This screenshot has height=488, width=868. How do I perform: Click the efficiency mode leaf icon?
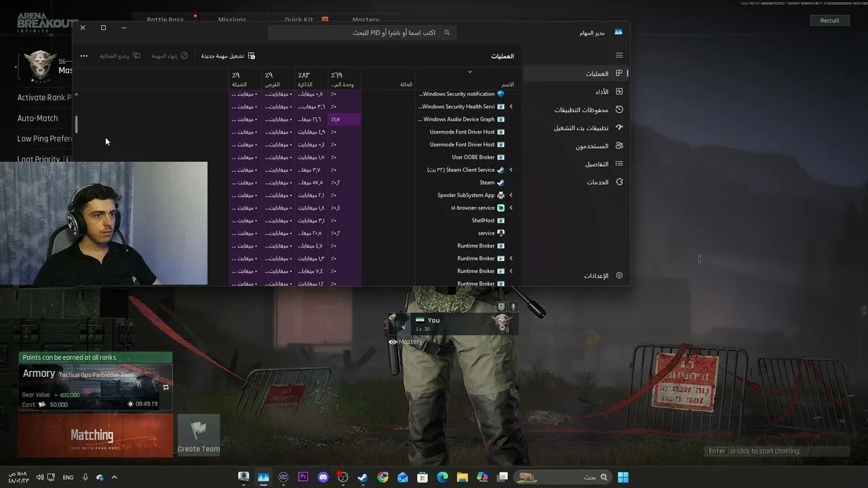[136, 56]
